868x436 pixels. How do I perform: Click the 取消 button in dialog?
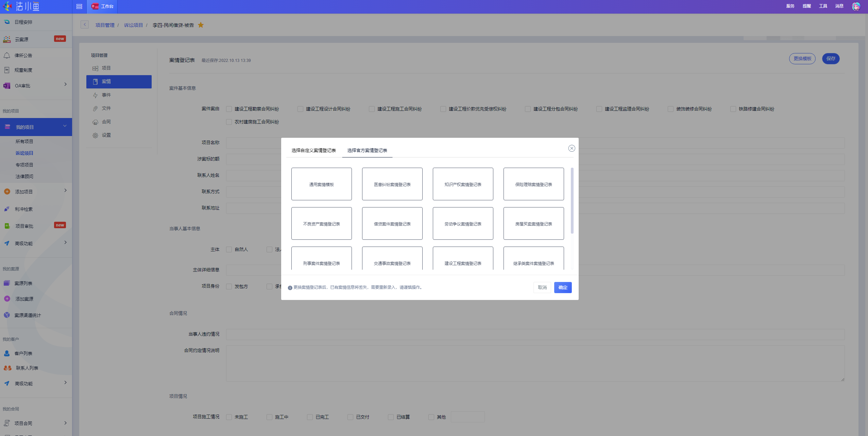(x=542, y=287)
